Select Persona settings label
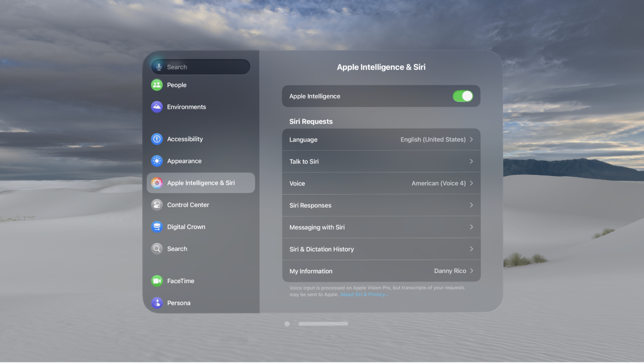This screenshot has height=364, width=644. coord(179,303)
